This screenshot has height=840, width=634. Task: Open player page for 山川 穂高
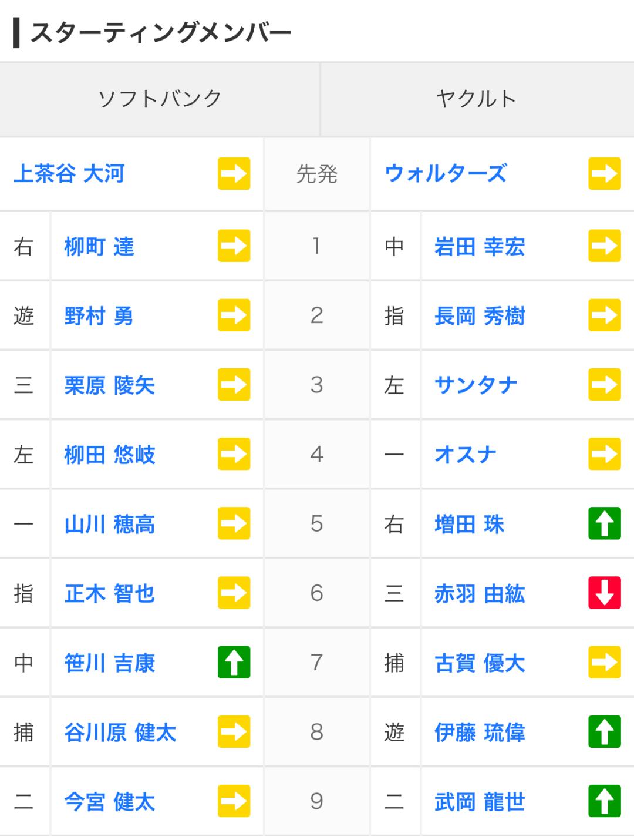point(110,525)
